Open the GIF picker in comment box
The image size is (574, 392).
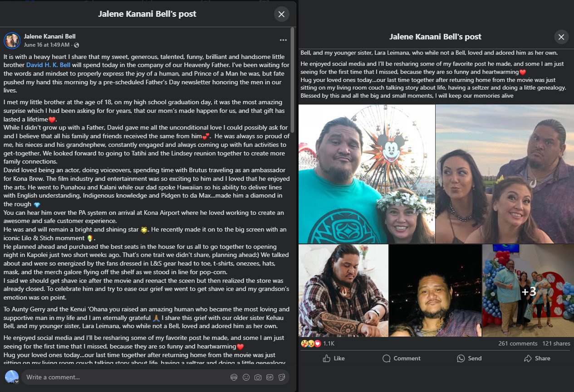[270, 377]
